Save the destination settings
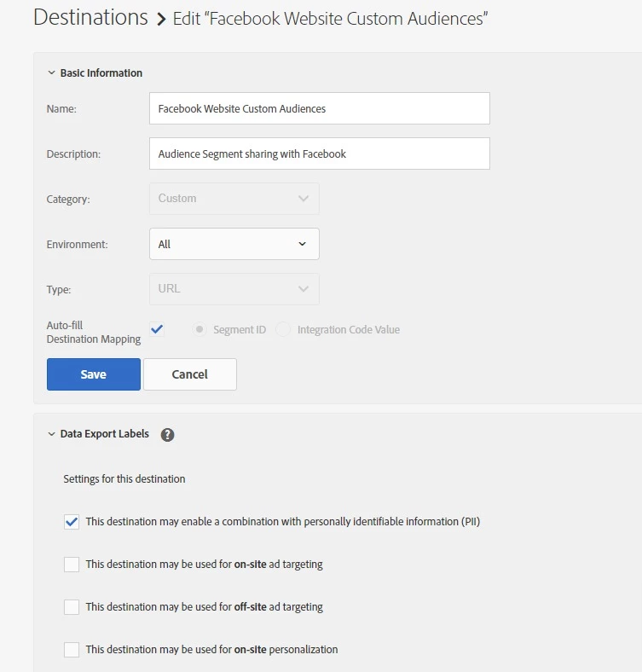Screen dimensions: 642x672 94,374
